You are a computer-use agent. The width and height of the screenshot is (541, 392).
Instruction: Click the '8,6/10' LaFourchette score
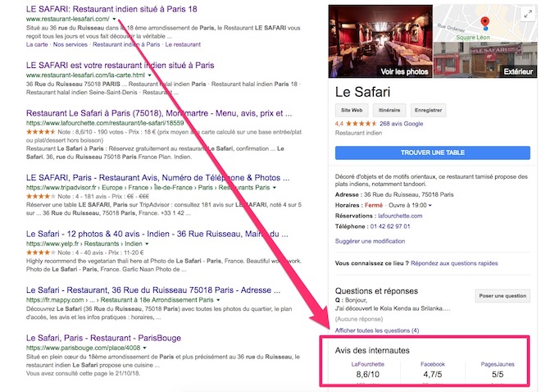click(368, 374)
